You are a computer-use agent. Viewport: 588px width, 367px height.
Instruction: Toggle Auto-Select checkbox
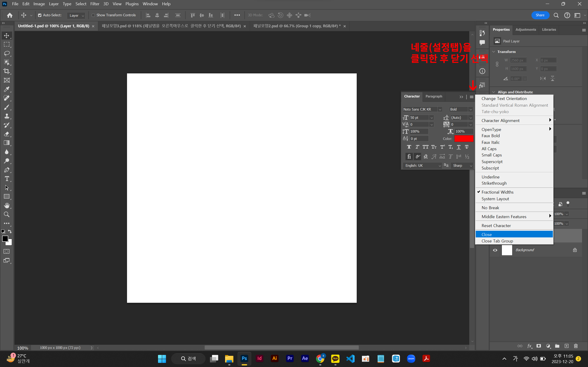point(40,15)
